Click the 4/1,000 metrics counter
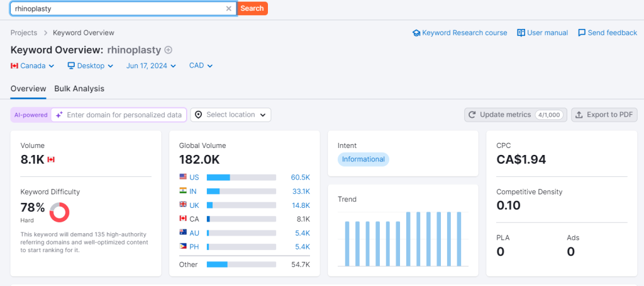644x286 pixels. click(549, 115)
